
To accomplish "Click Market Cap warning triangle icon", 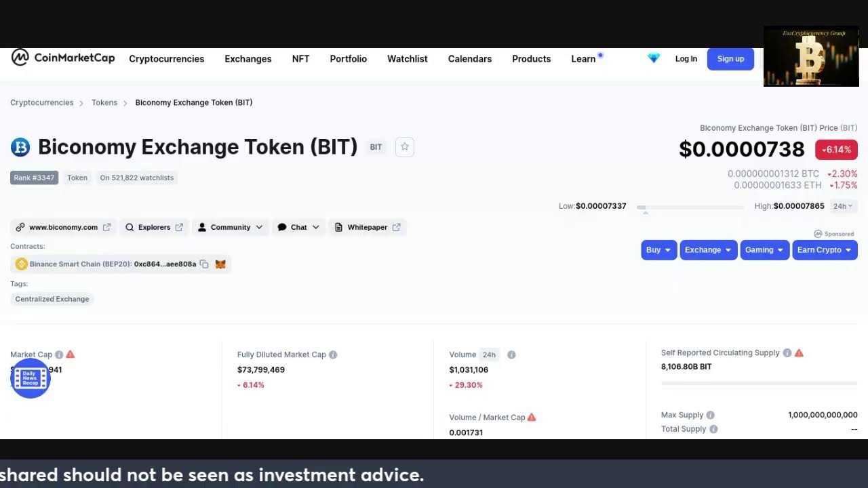I will pyautogui.click(x=71, y=354).
